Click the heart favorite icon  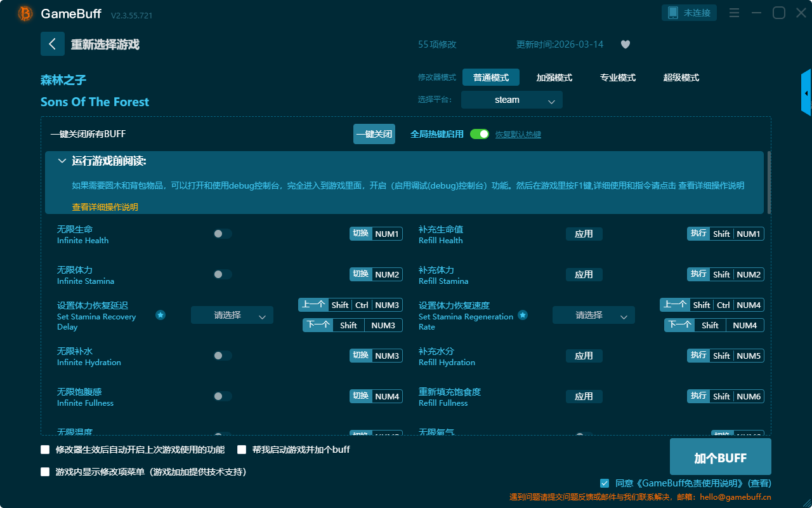(625, 44)
